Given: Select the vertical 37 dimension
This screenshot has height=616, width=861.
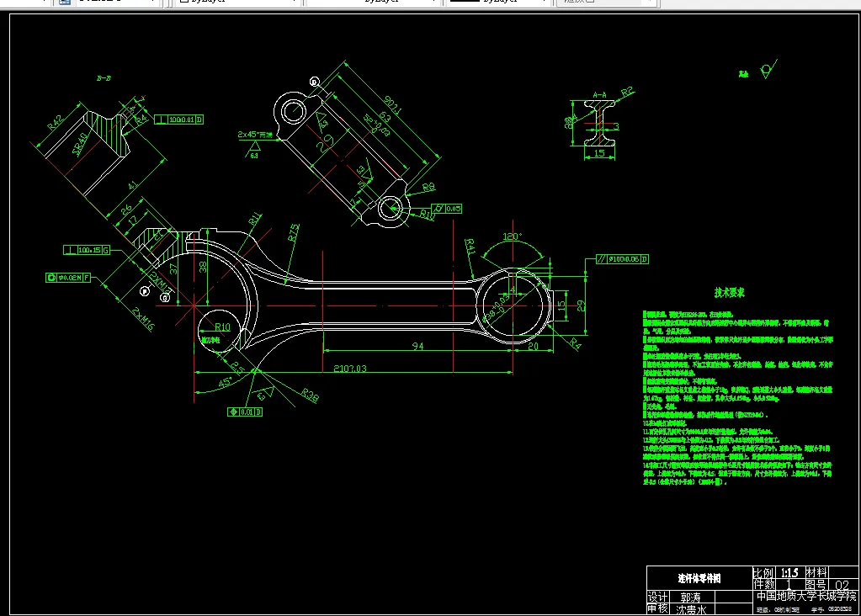Looking at the screenshot, I should point(174,269).
